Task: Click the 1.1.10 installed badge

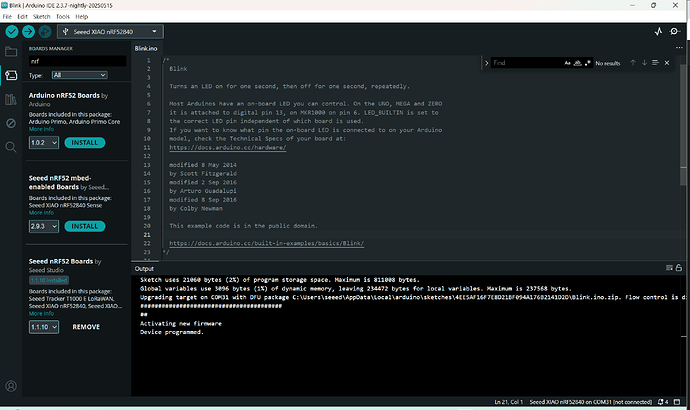Action: coord(49,280)
